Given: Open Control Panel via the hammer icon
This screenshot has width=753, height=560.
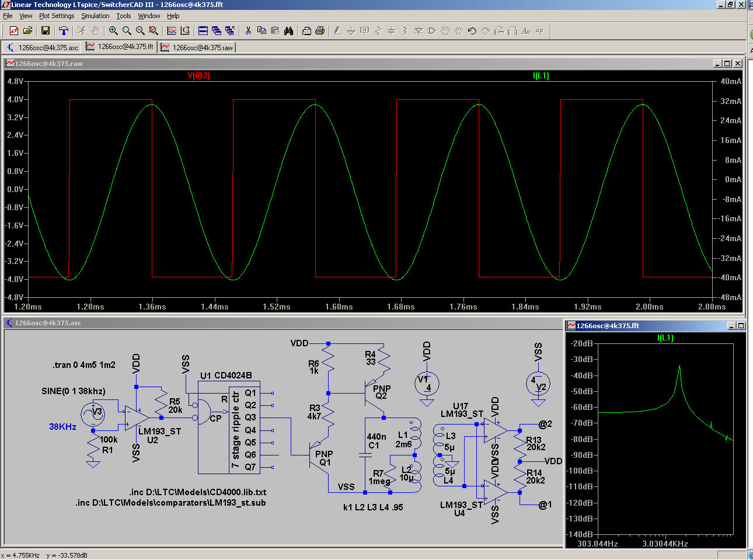Looking at the screenshot, I should coord(63,31).
